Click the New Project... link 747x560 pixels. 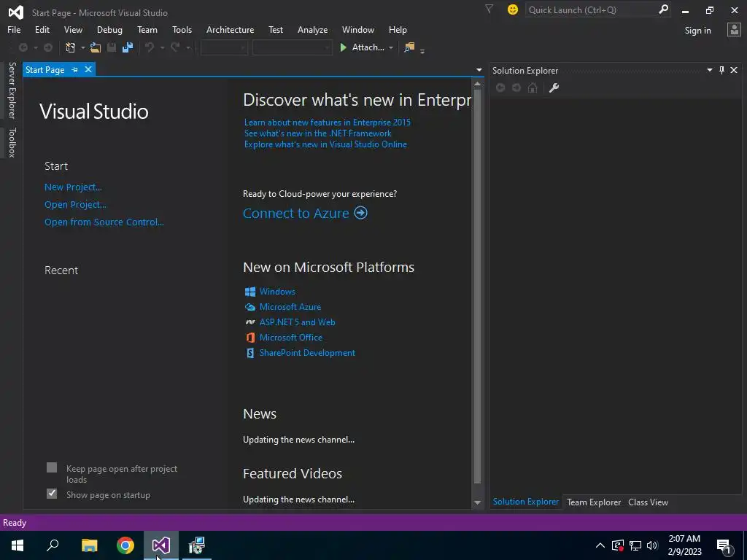(x=73, y=187)
